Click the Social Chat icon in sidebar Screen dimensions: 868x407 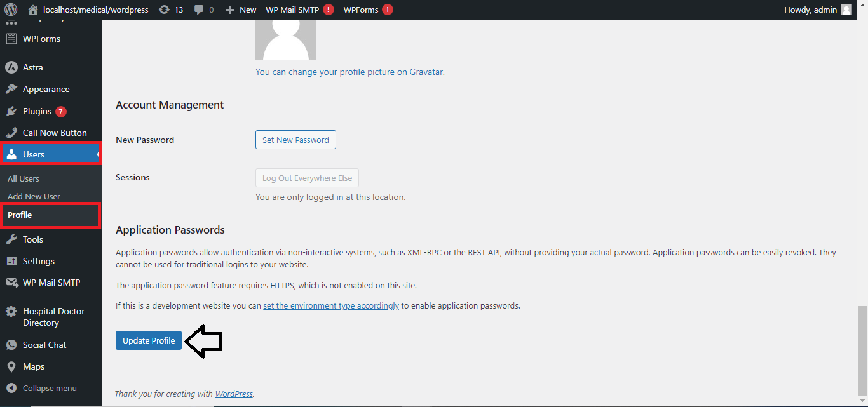(11, 345)
